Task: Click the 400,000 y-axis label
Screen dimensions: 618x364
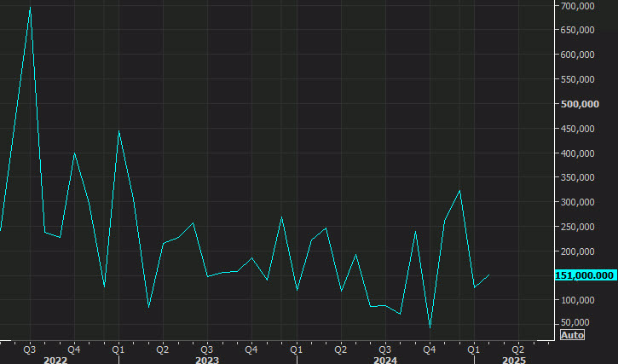Action: click(x=577, y=153)
